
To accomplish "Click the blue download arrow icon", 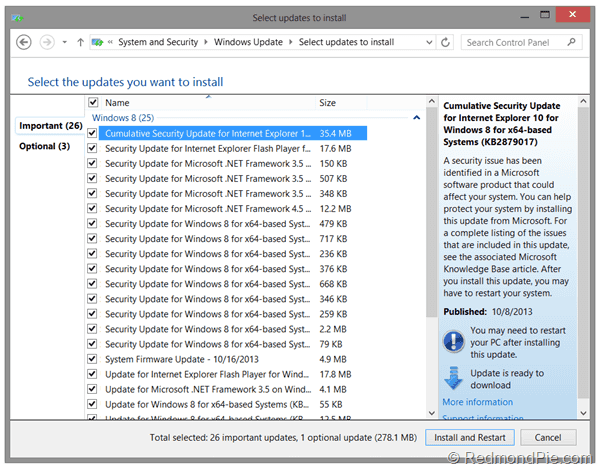I will click(x=454, y=378).
